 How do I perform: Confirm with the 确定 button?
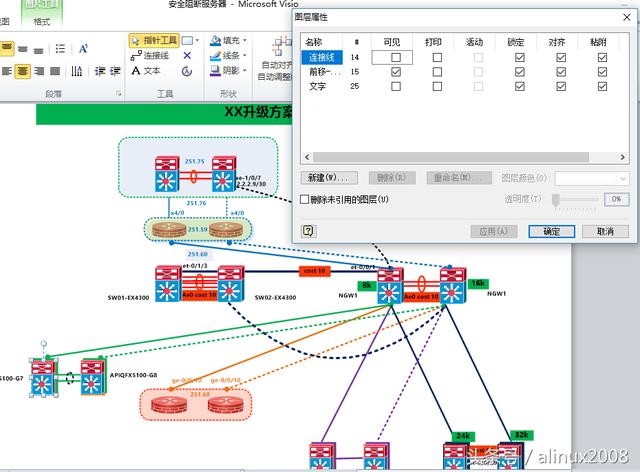pos(551,231)
